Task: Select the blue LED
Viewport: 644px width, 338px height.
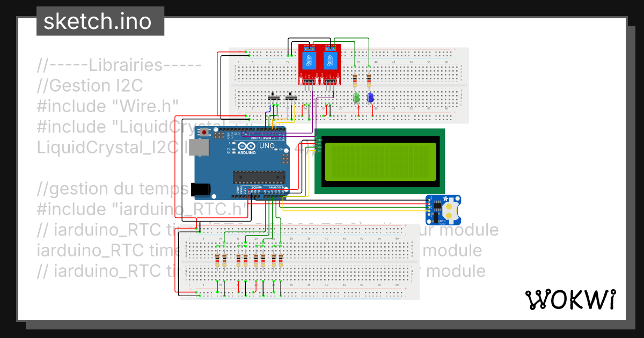Action: coord(370,98)
